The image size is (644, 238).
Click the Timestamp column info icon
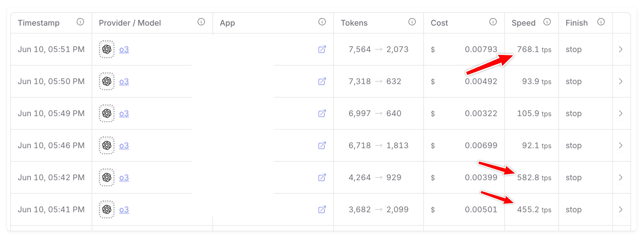pyautogui.click(x=80, y=22)
